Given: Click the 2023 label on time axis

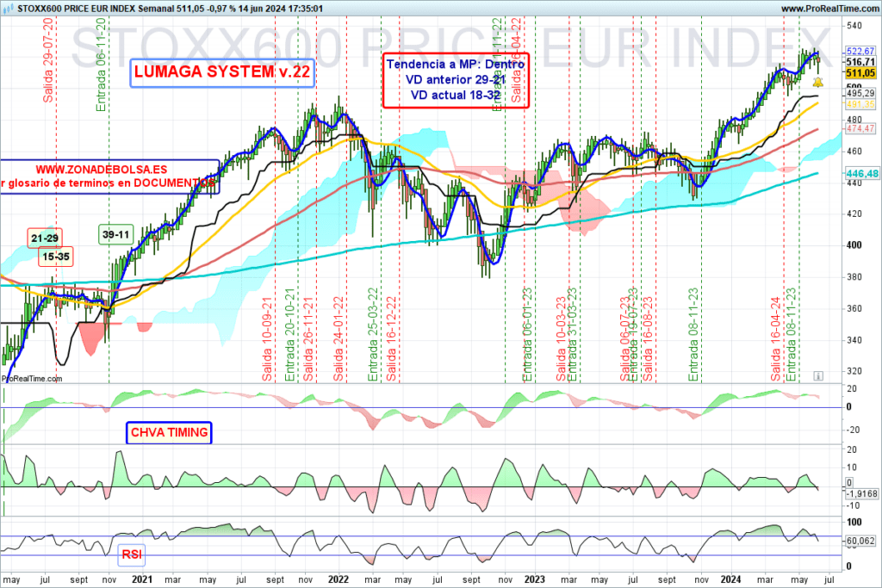Looking at the screenshot, I should click(534, 579).
